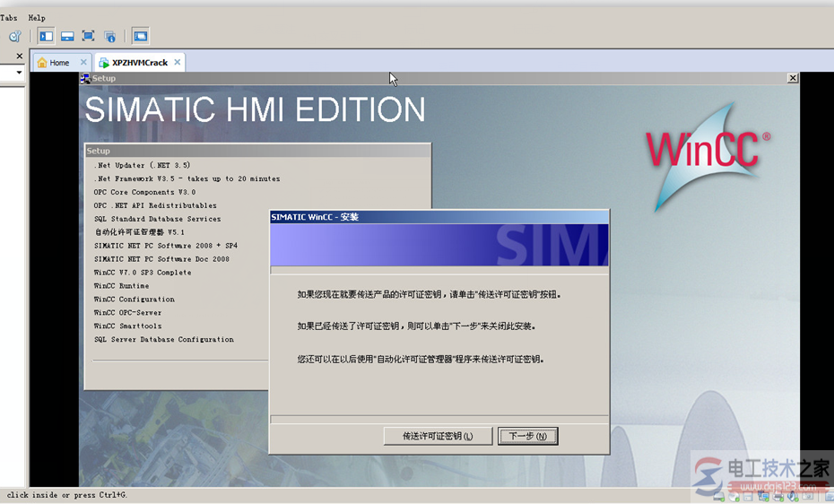Close the Home tab
Image resolution: width=834 pixels, height=504 pixels.
[x=83, y=62]
